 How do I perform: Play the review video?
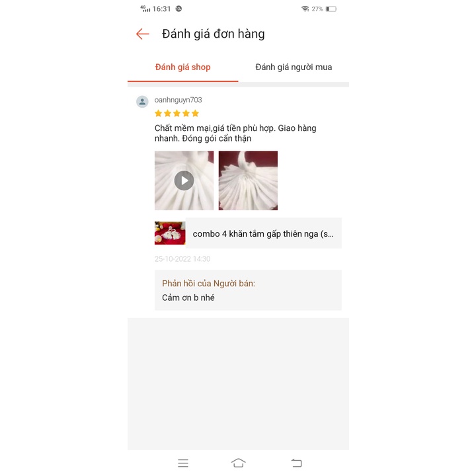(184, 180)
